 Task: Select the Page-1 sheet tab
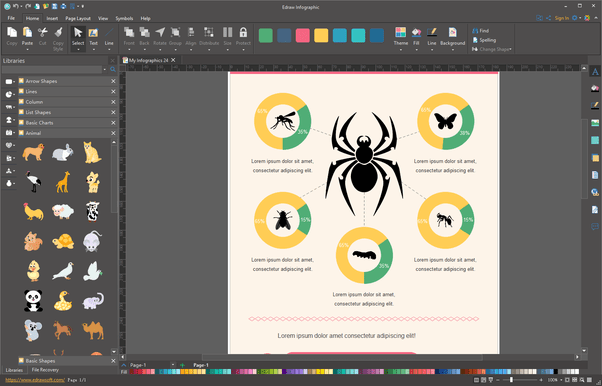[201, 365]
